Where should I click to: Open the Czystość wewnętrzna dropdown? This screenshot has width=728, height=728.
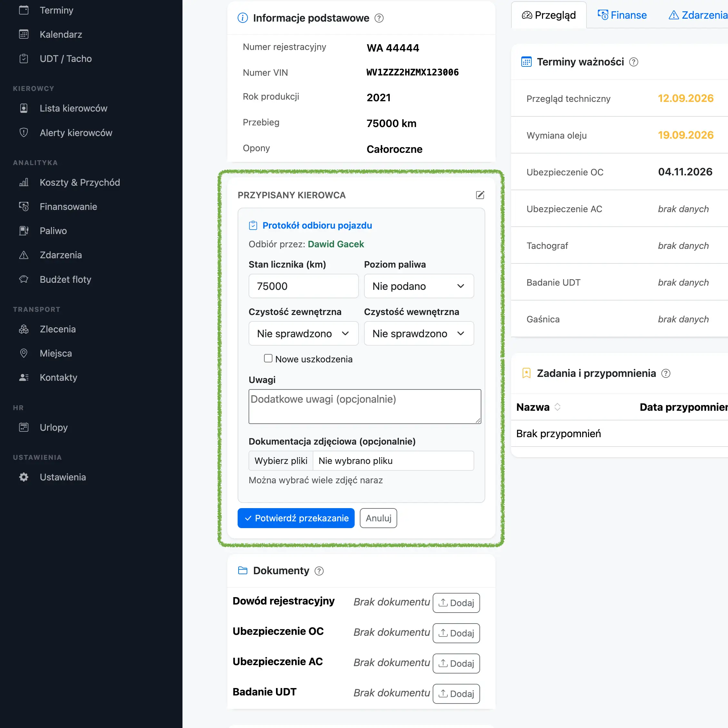418,333
